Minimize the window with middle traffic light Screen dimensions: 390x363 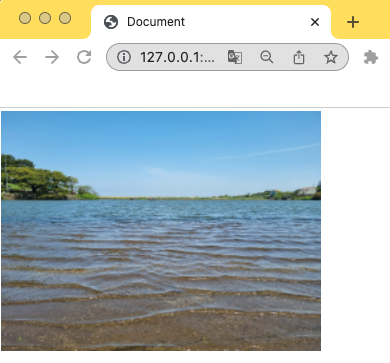click(45, 18)
